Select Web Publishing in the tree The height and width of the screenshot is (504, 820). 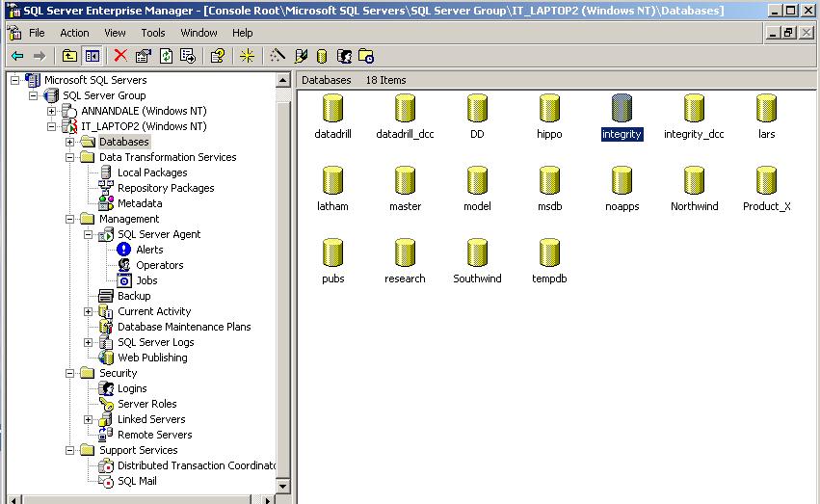pyautogui.click(x=152, y=358)
